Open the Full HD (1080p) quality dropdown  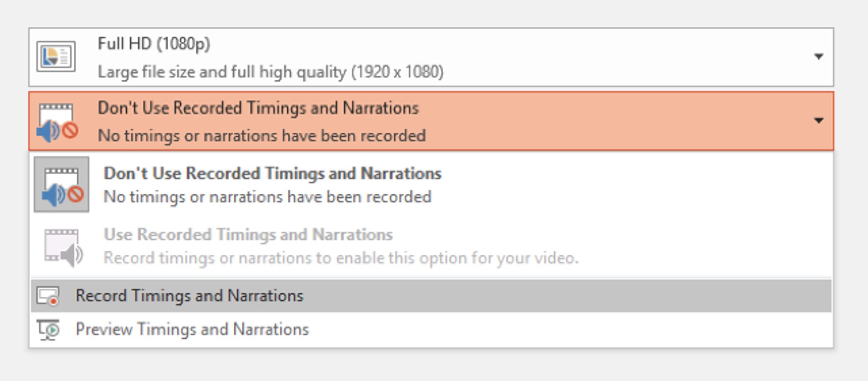click(x=154, y=44)
